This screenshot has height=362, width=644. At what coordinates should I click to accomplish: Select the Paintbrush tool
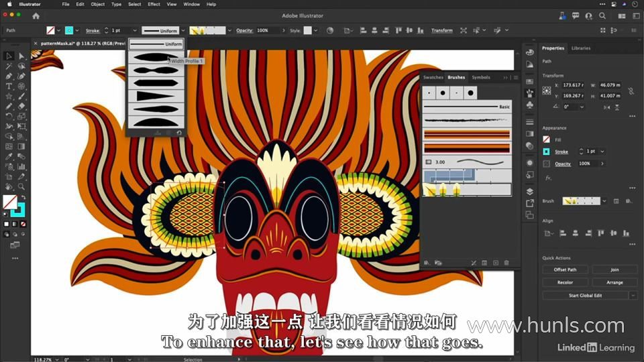tap(21, 96)
